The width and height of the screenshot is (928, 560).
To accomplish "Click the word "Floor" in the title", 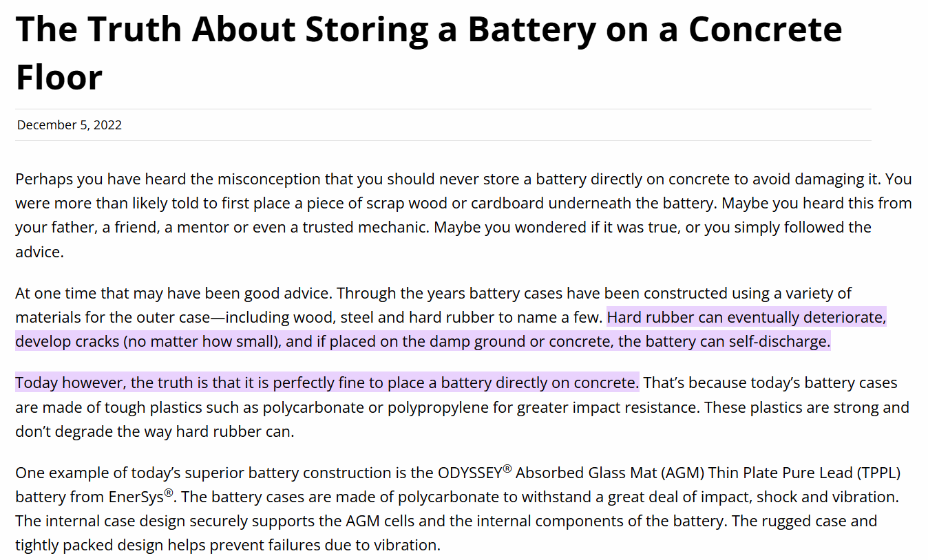I will (59, 76).
